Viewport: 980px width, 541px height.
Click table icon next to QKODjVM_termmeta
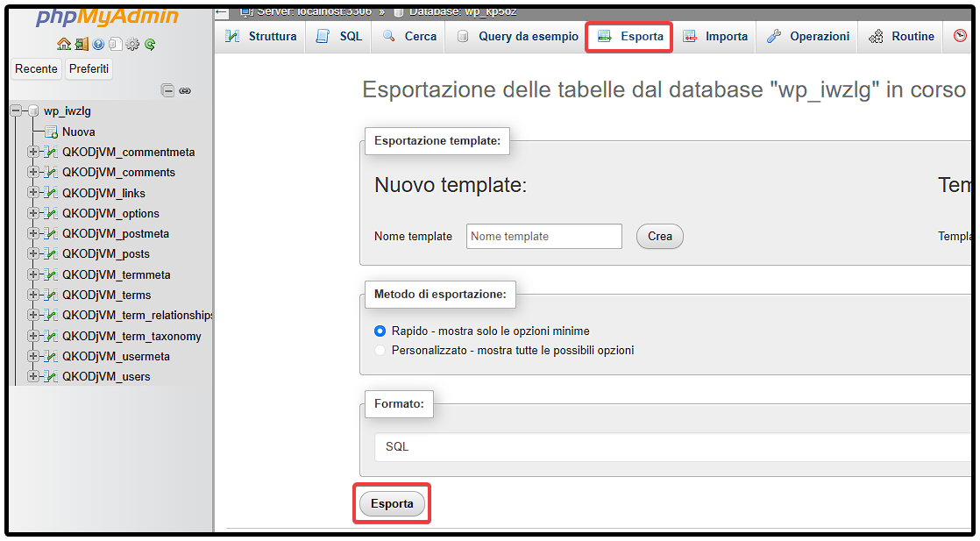51,274
